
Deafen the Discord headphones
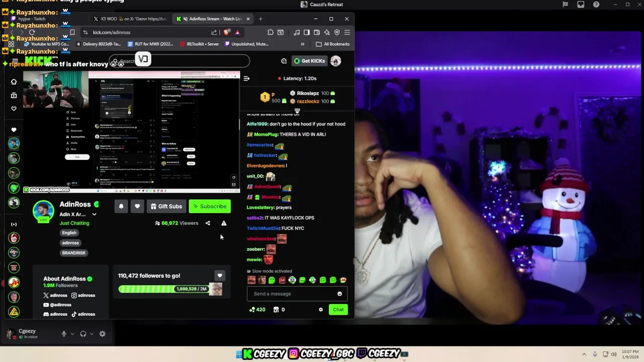(84, 334)
